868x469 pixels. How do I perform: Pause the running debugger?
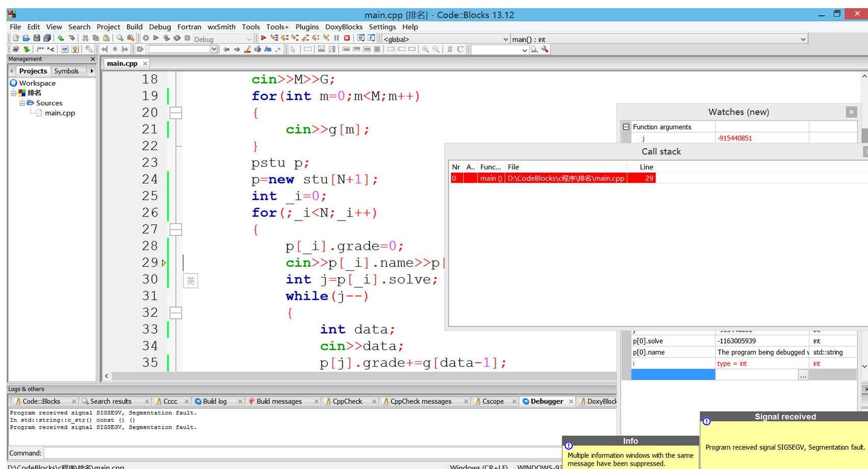(x=336, y=38)
